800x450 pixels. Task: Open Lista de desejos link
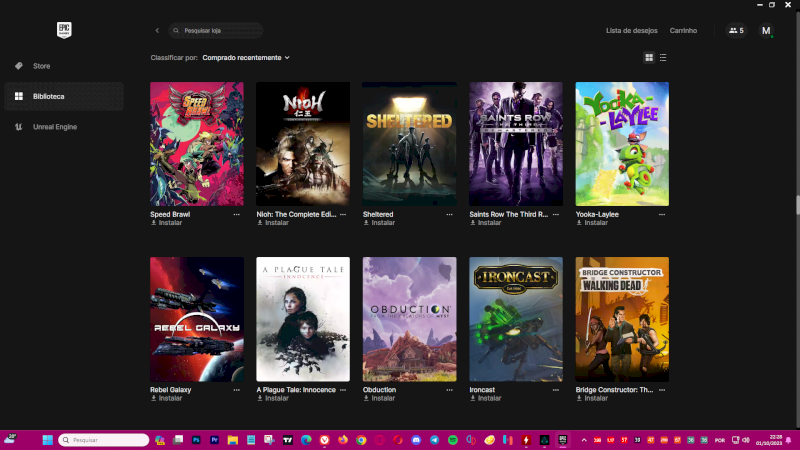pyautogui.click(x=633, y=31)
